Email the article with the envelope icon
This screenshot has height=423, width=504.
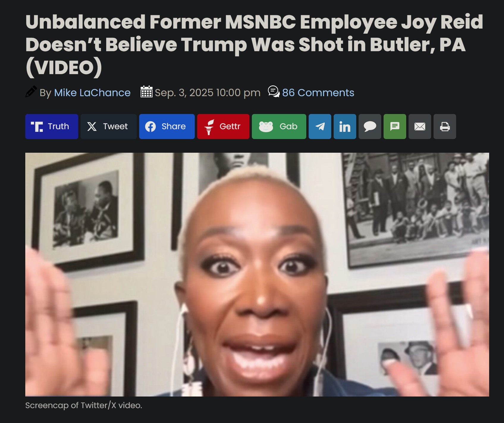(x=420, y=127)
